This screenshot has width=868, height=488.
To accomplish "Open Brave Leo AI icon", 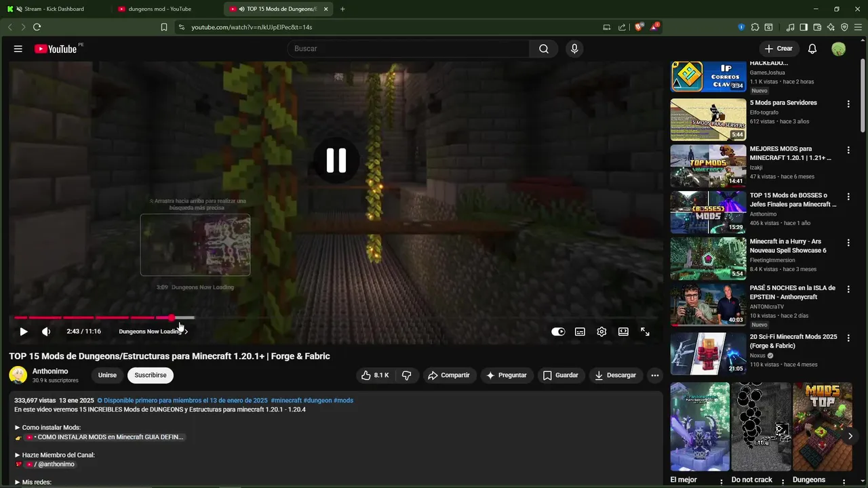I will (831, 27).
